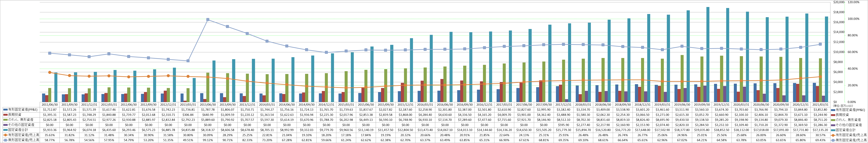Click the red 長期投資 swatch in the right-side legend
The image size is (868, 143).
pyautogui.click(x=833, y=115)
